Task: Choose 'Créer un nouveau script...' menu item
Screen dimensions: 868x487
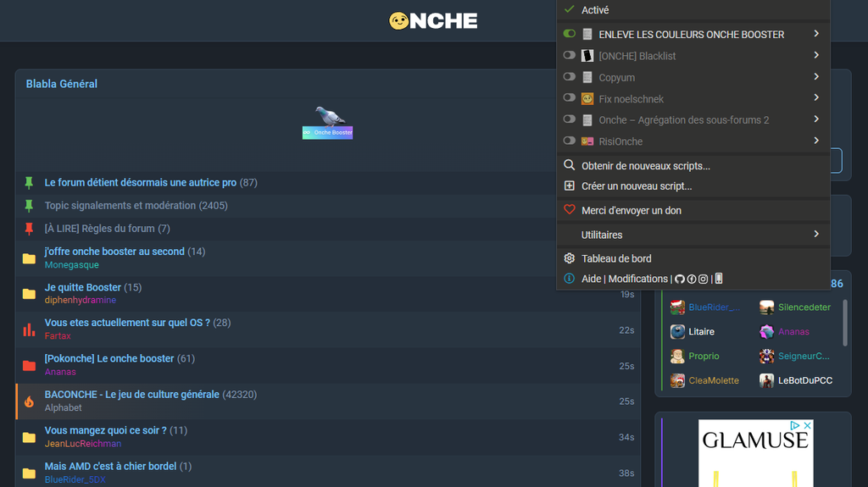Action: tap(636, 186)
